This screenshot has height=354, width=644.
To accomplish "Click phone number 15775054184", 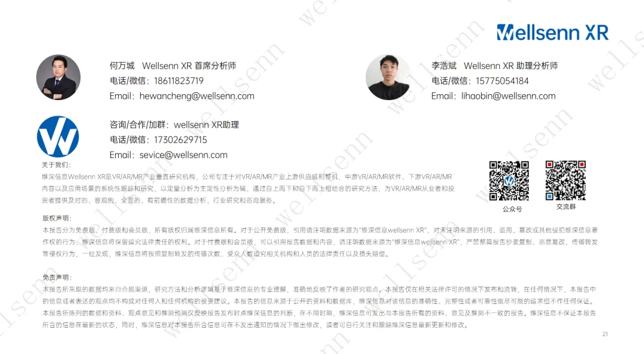I will tap(502, 81).
